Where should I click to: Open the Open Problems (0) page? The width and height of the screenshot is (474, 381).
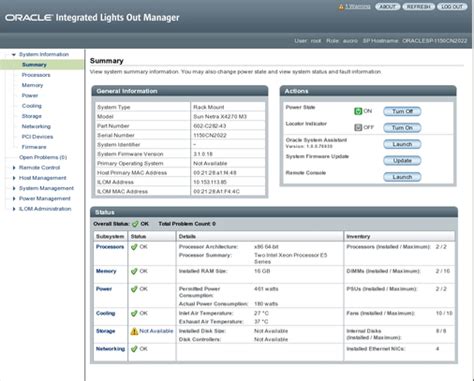point(43,157)
